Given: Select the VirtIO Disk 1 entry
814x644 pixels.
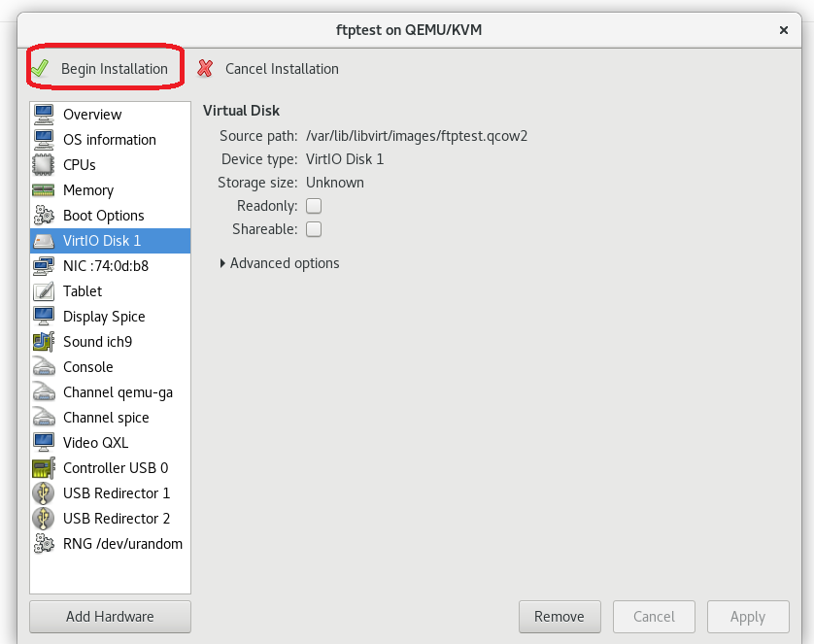Looking at the screenshot, I should coord(110,241).
